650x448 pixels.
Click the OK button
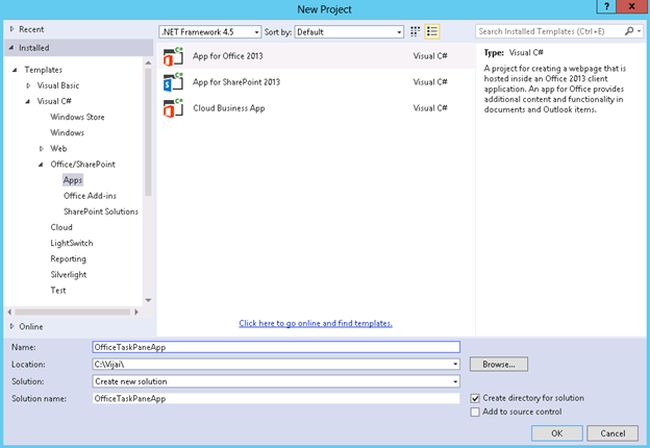coord(557,433)
